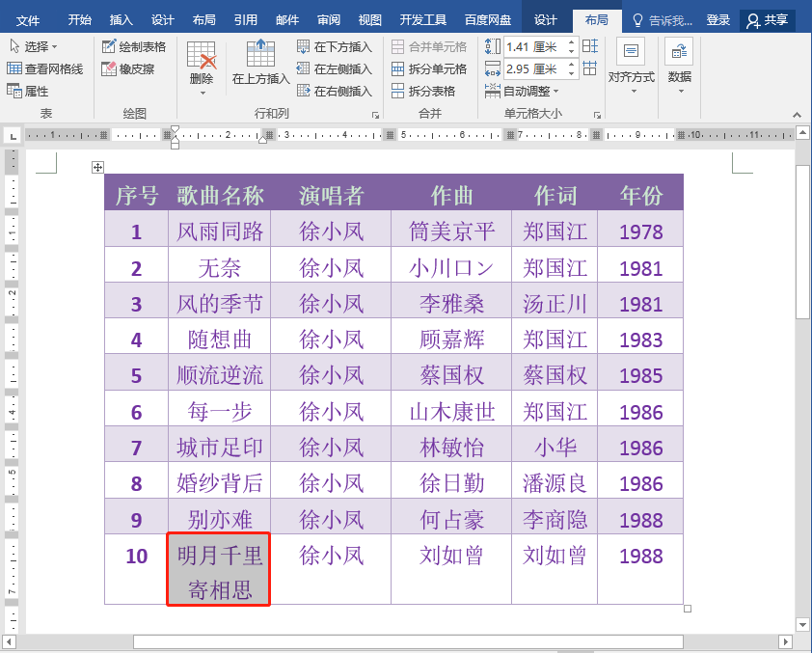Switch to the 开始 home tab

pyautogui.click(x=80, y=19)
